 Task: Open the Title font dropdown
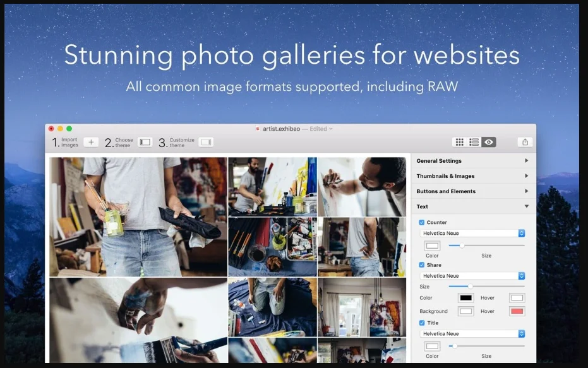tap(472, 333)
